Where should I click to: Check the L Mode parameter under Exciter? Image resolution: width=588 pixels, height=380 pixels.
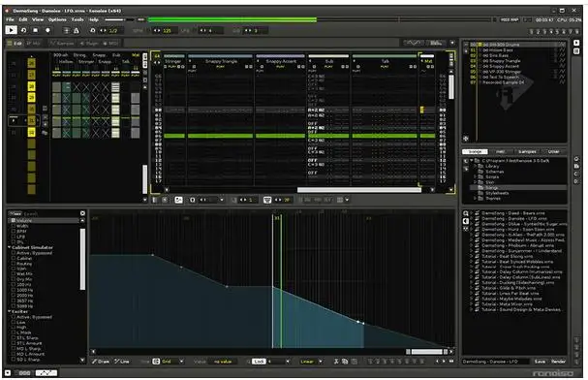click(14, 332)
